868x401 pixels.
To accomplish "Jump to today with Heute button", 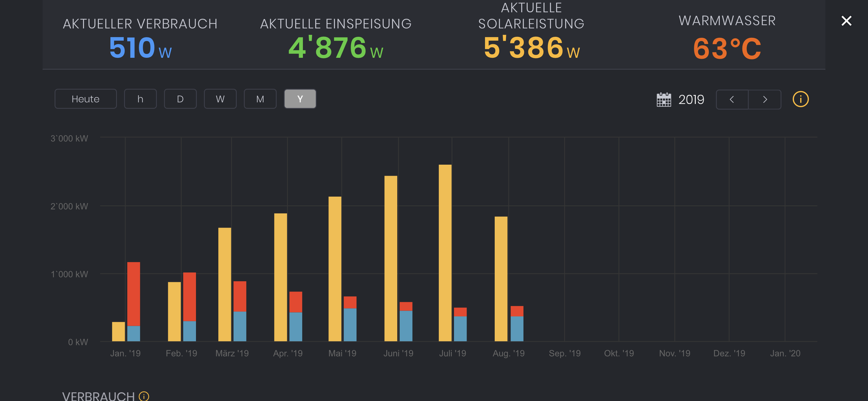I will [x=85, y=99].
